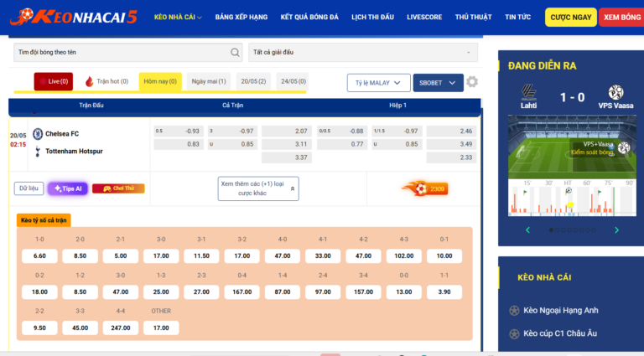644x356 pixels.
Task: Click the full-match handicap odds -0.93
Action: click(179, 132)
